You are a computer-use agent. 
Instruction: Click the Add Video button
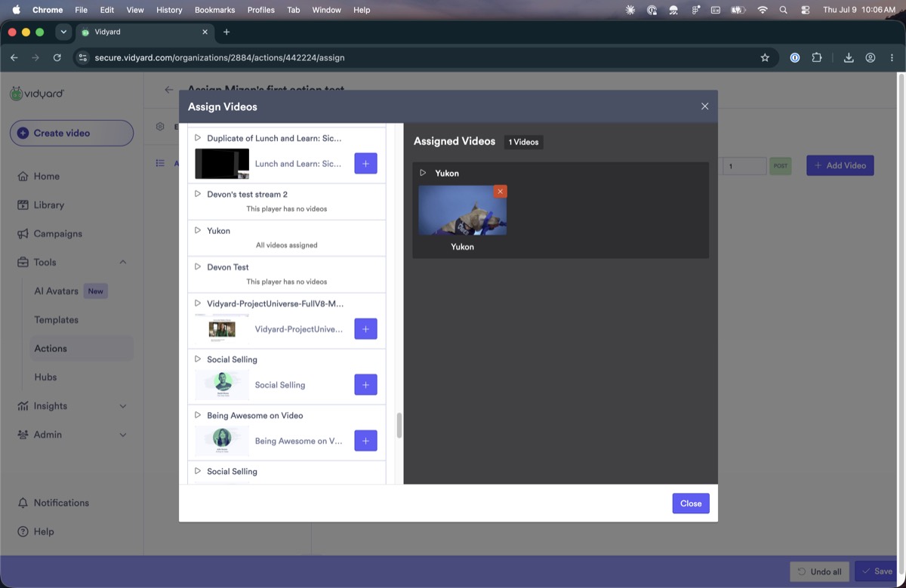click(840, 165)
